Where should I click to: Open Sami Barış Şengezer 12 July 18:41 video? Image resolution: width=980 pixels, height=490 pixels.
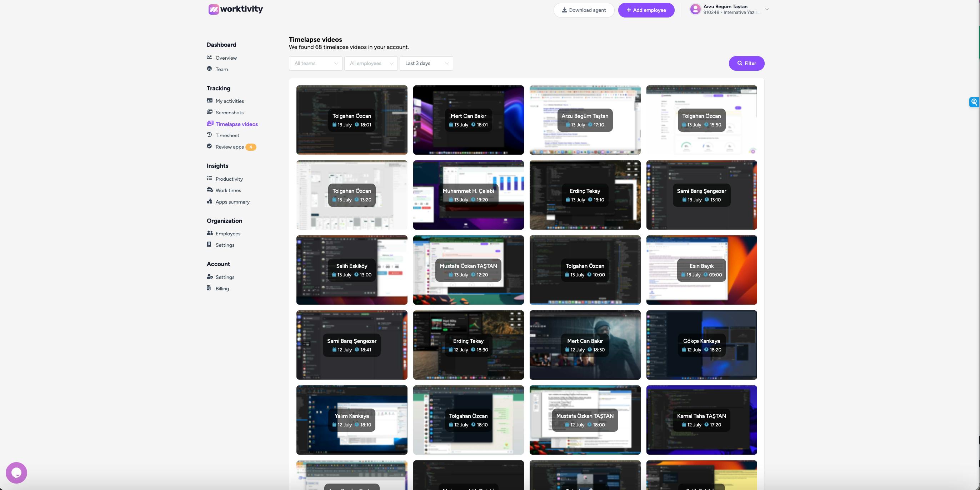(x=351, y=345)
